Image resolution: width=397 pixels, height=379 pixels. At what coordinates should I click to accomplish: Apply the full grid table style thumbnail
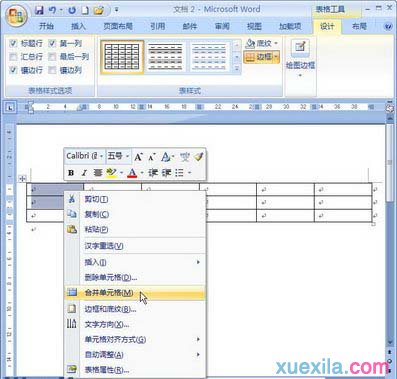pyautogui.click(x=122, y=57)
